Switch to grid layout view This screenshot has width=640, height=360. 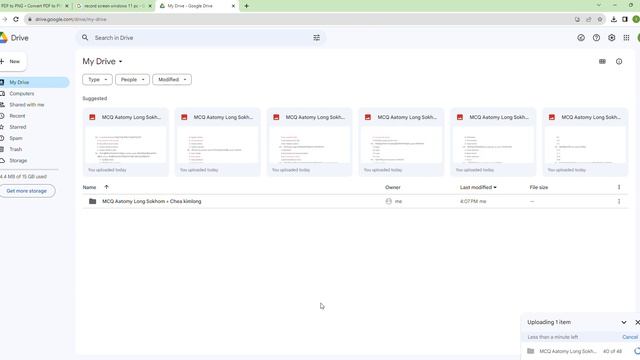[602, 61]
